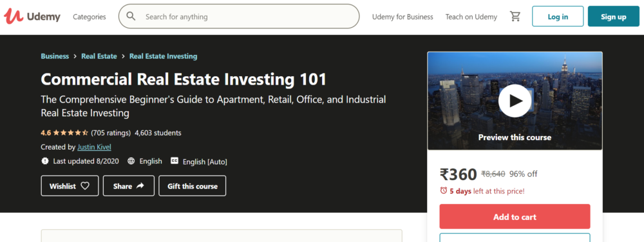Click the last updated badge icon

tap(45, 161)
